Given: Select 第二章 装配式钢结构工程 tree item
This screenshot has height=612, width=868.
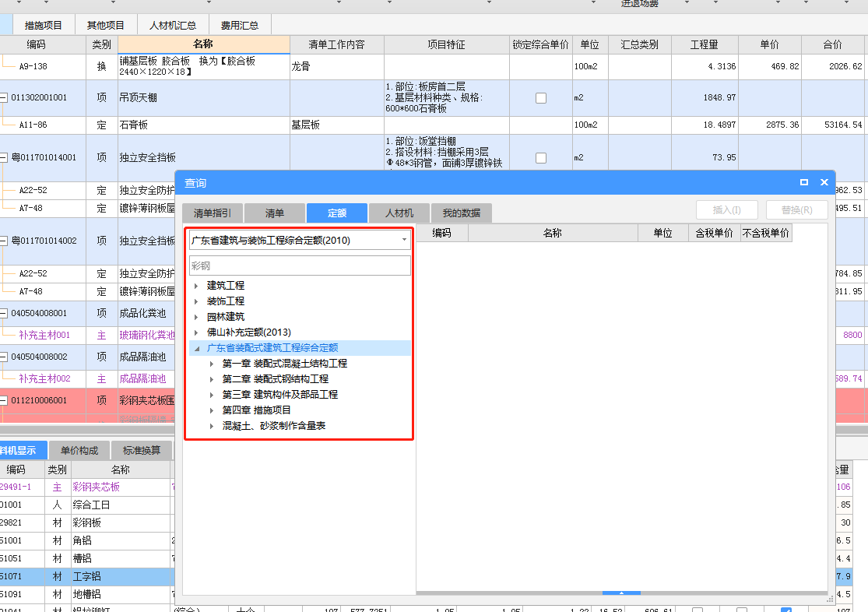Looking at the screenshot, I should click(x=275, y=379).
